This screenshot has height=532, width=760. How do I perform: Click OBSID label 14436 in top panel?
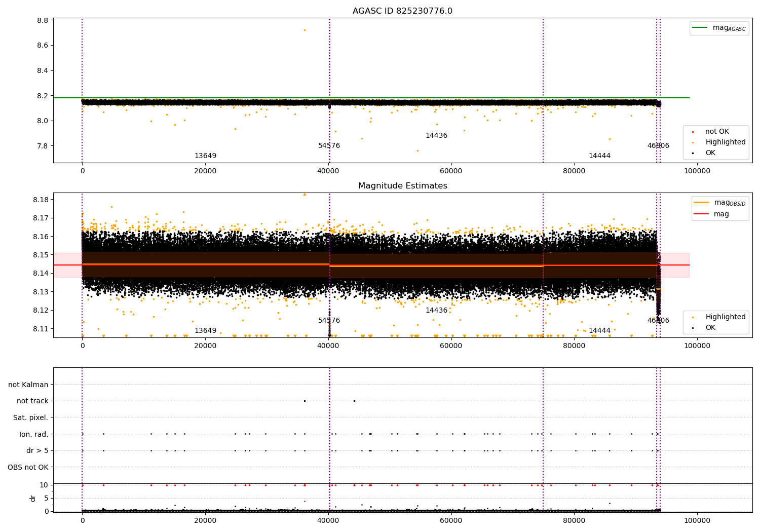[436, 136]
